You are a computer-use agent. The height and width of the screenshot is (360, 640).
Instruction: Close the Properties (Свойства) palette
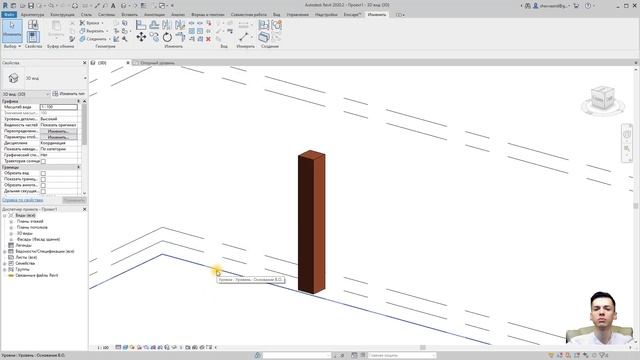[84, 63]
